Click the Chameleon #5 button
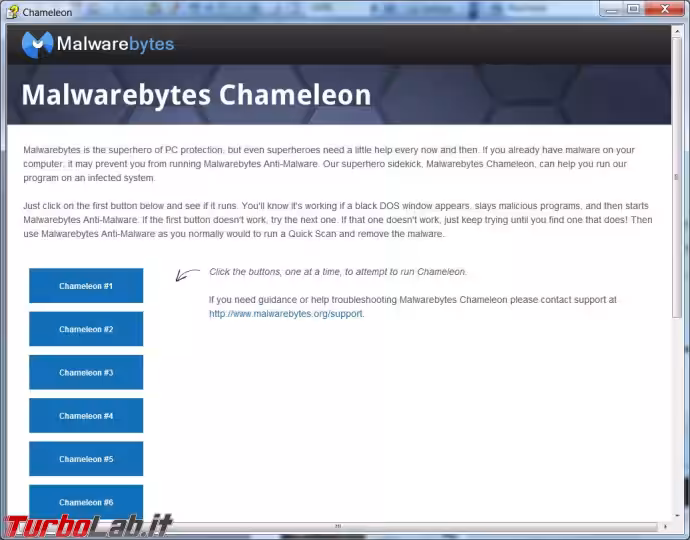Screen dimensions: 690x540 [86, 459]
